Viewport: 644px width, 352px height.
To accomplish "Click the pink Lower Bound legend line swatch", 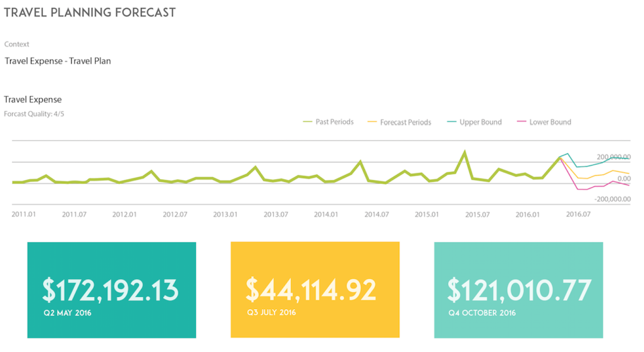I will [521, 122].
